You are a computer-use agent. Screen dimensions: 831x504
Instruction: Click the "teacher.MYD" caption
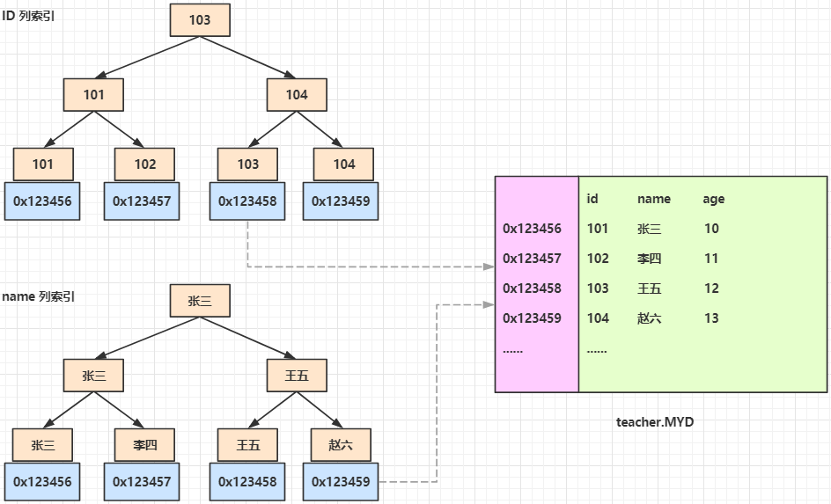click(655, 422)
